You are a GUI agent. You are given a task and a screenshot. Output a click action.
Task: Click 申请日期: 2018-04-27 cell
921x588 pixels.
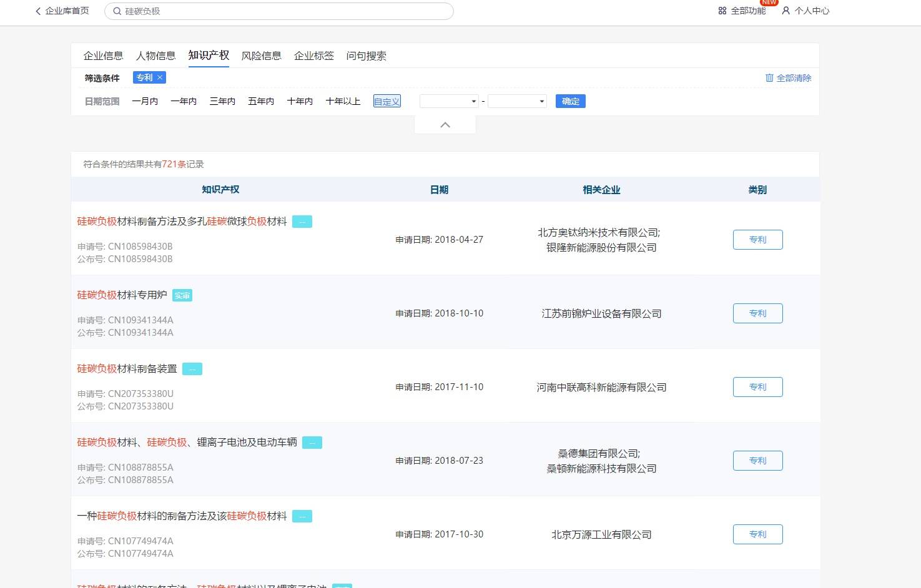[439, 240]
